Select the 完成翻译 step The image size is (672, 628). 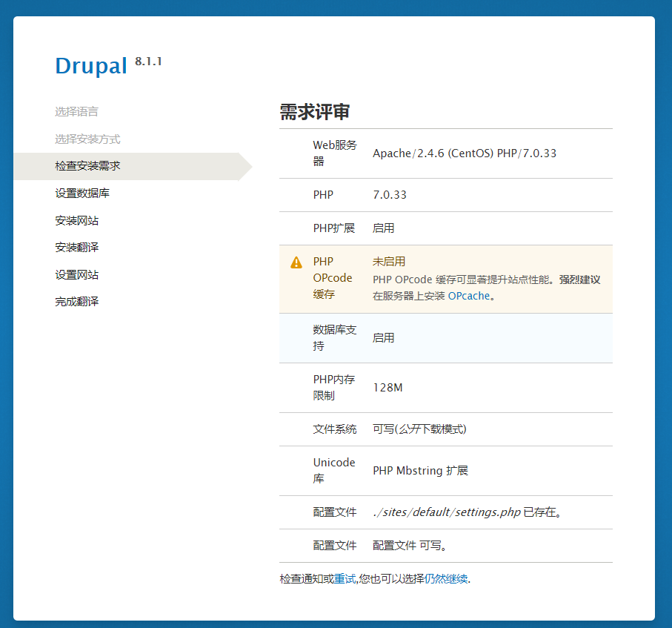(77, 302)
